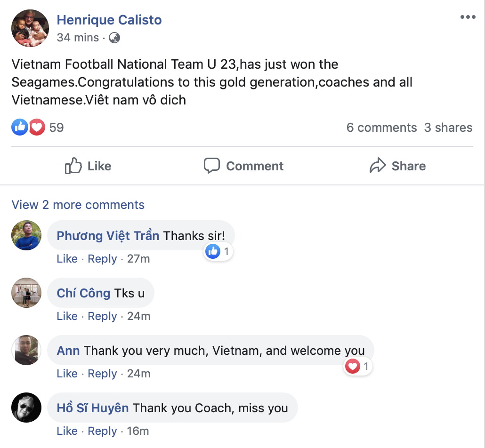Click heart reaction badge on Ann's comment
Image resolution: width=485 pixels, height=448 pixels.
[x=353, y=366]
